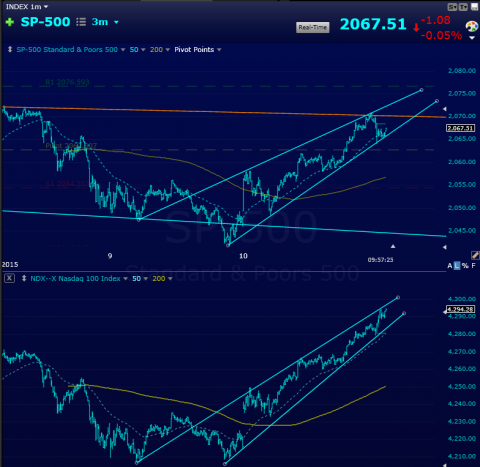Click the NDX--X plot drag handle icon

click(x=24, y=278)
